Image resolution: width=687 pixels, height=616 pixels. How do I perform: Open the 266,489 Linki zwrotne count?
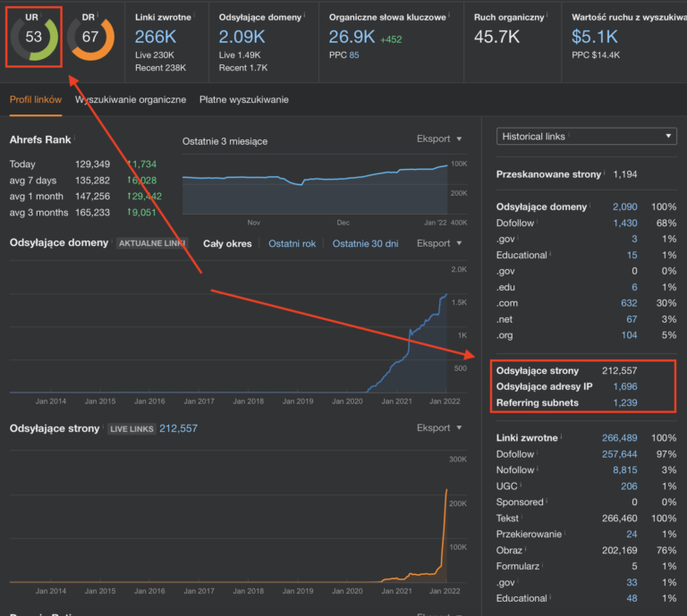coord(620,438)
